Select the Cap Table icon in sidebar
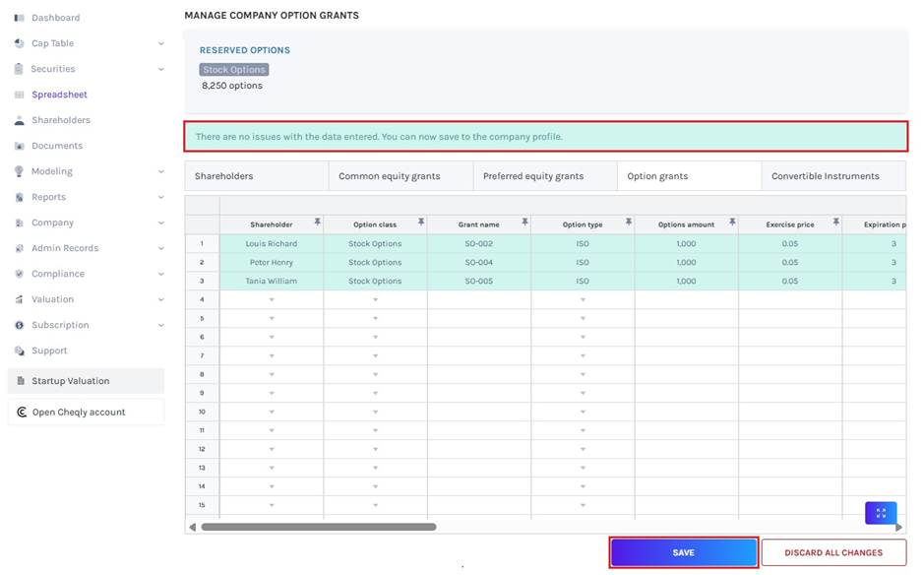 pyautogui.click(x=18, y=43)
